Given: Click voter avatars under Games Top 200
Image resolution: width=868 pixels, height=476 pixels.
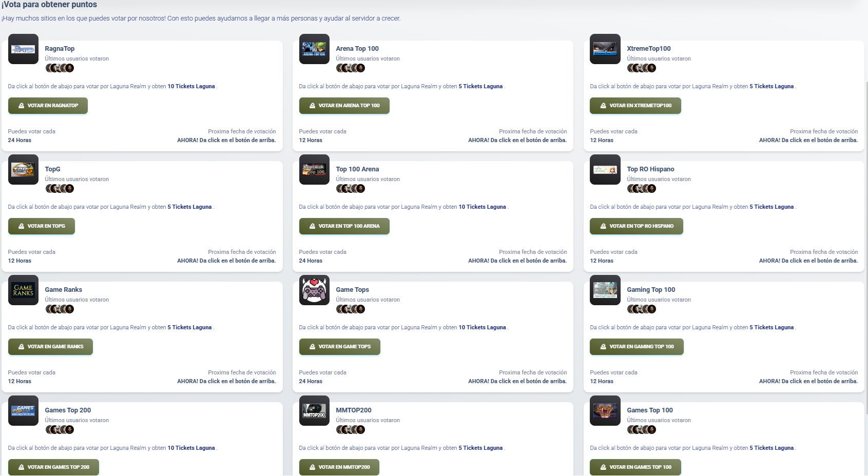Looking at the screenshot, I should pos(60,430).
